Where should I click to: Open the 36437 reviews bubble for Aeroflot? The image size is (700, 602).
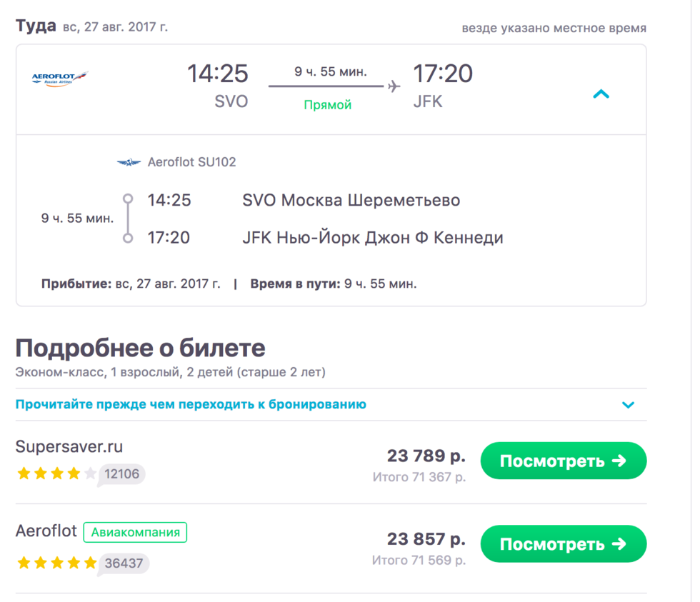click(124, 563)
